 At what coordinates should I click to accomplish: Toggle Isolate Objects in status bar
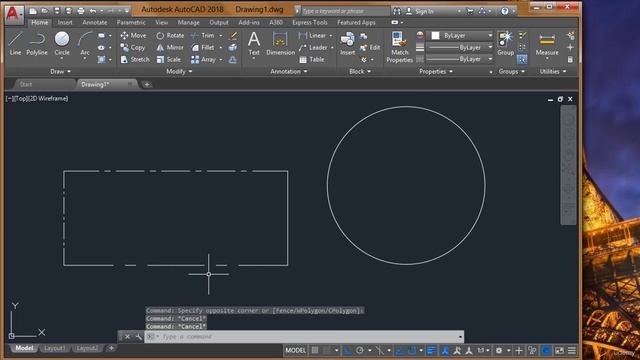532,350
